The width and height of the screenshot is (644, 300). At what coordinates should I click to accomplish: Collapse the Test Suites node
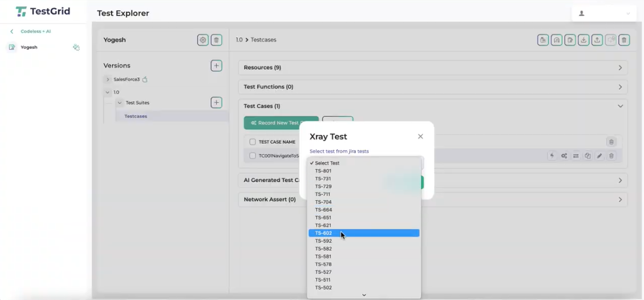pyautogui.click(x=119, y=103)
